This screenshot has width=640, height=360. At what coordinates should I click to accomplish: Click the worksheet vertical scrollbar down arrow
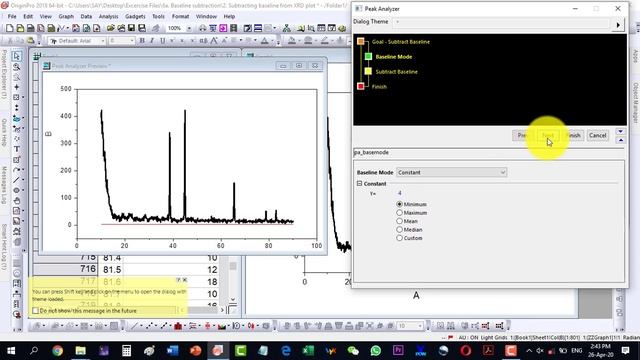click(x=233, y=299)
